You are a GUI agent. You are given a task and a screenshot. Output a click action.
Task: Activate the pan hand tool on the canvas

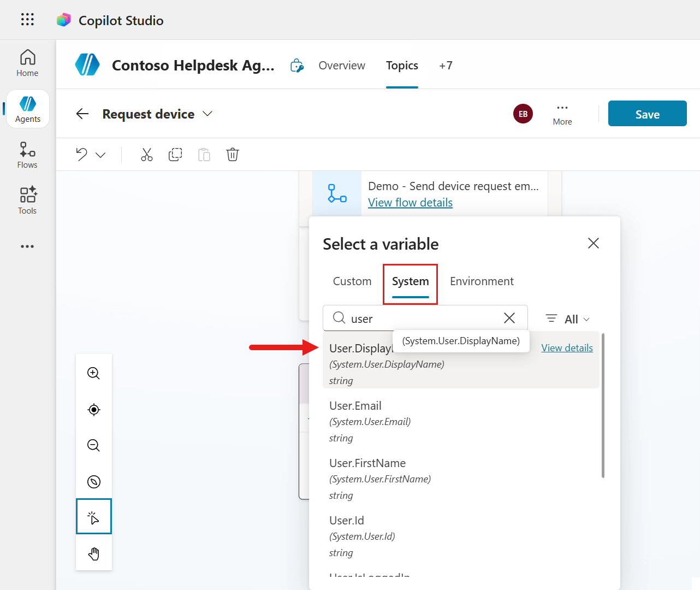click(x=93, y=553)
